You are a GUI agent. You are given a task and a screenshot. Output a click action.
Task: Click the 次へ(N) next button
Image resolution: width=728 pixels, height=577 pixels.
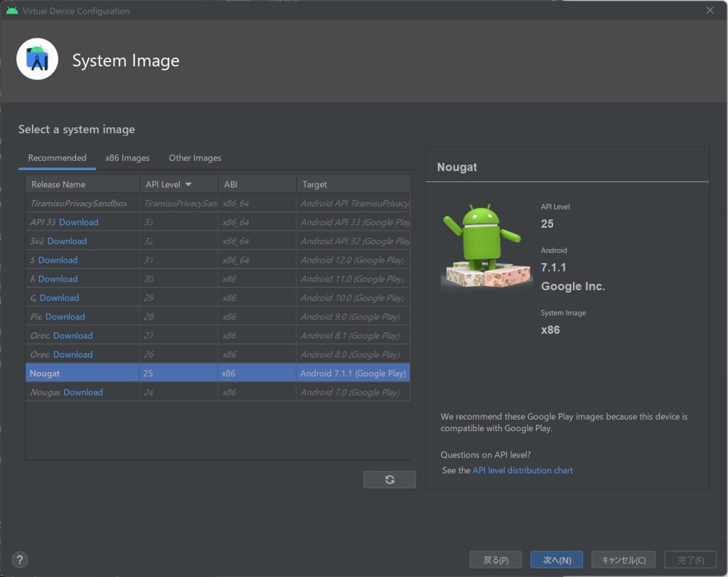click(557, 560)
